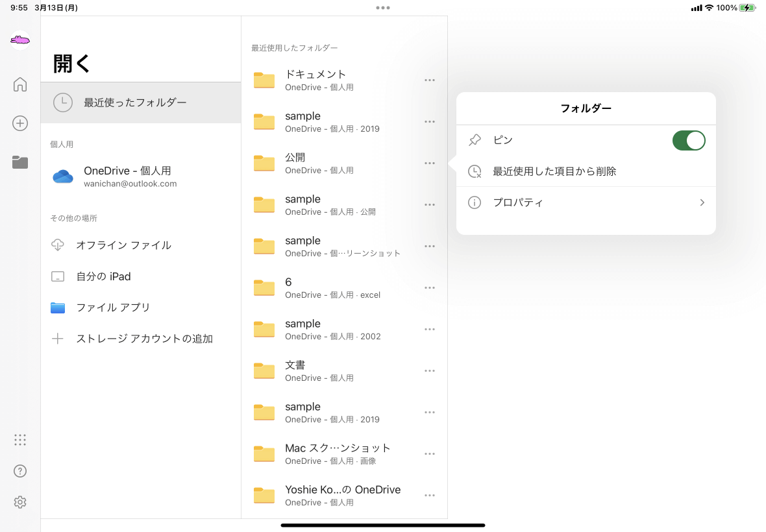The width and height of the screenshot is (766, 532).
Task: Tap the three-dot multitasking control at top
Action: (x=383, y=8)
